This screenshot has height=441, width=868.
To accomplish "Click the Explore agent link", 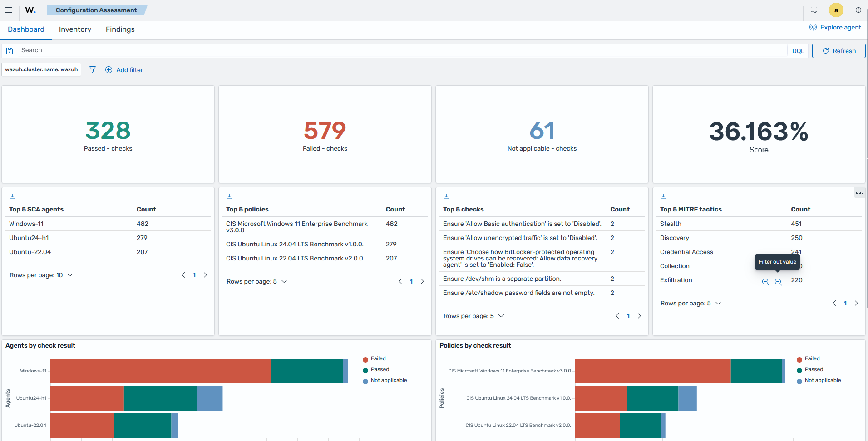I will 835,28.
